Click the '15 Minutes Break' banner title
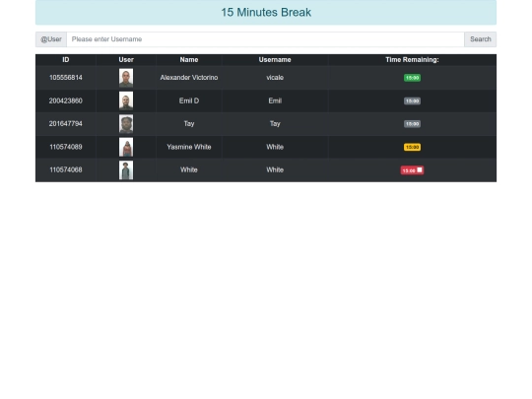The image size is (532, 399). click(266, 12)
